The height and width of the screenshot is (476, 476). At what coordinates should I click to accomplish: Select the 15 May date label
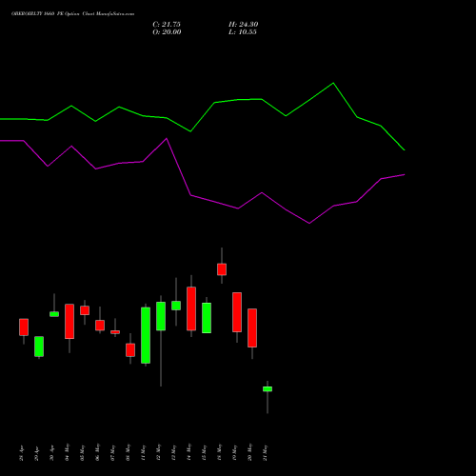204,452
